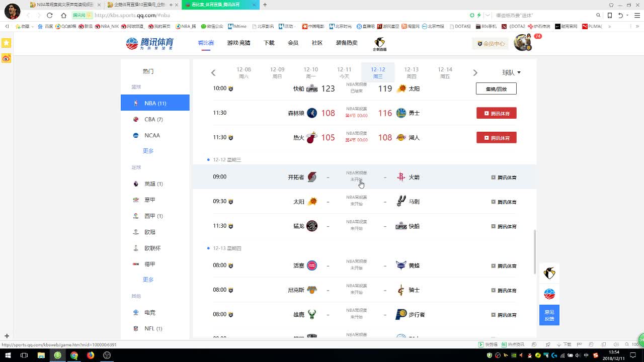Screen dimensions: 644x362
Task: Click the Rockets team logo
Action: pos(401,177)
